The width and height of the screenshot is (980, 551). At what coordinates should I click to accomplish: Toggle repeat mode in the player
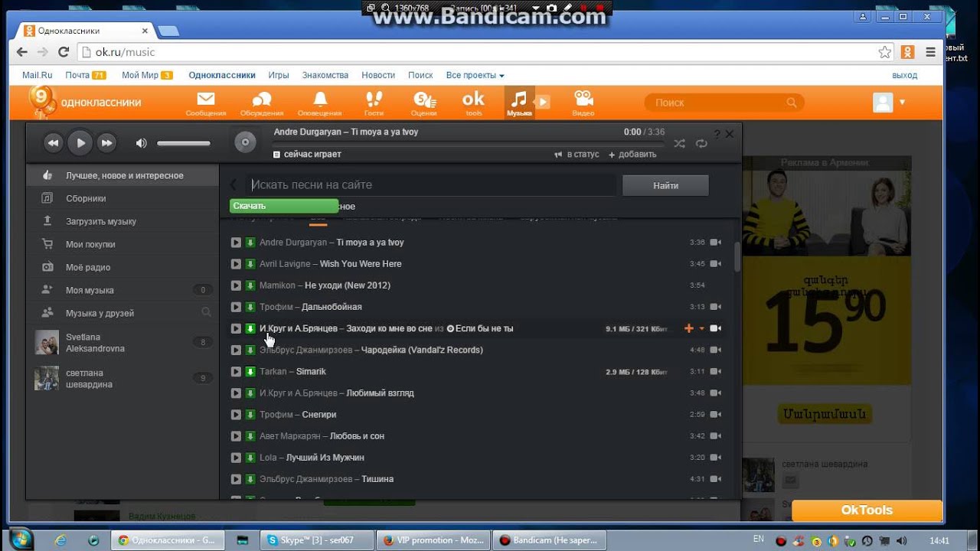coord(701,143)
